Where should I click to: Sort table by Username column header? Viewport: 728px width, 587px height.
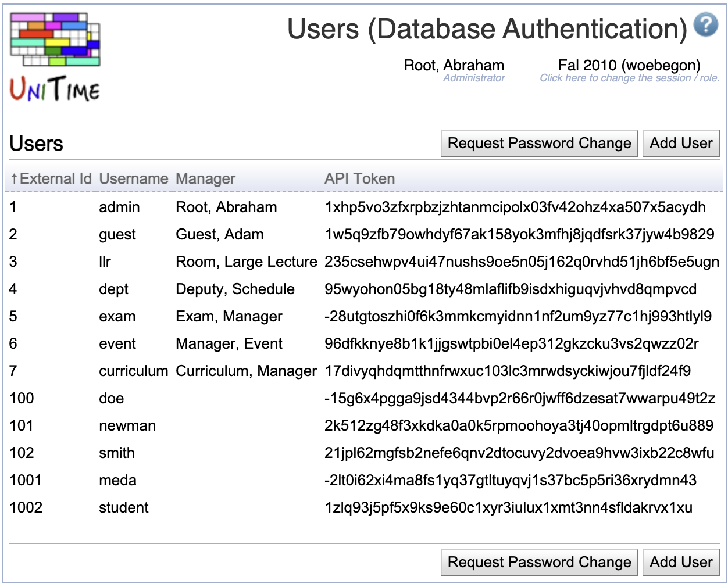pyautogui.click(x=134, y=179)
